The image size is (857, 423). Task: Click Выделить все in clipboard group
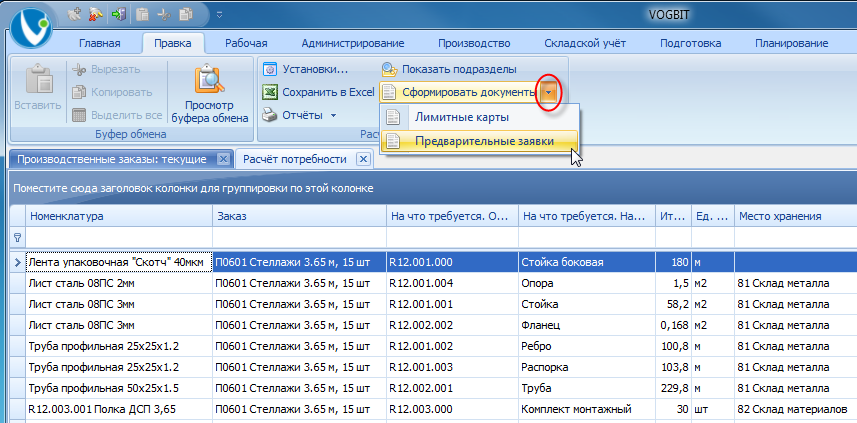(x=117, y=115)
